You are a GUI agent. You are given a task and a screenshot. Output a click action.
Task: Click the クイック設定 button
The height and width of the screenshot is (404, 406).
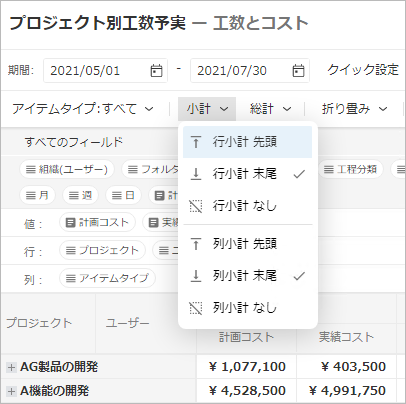363,70
